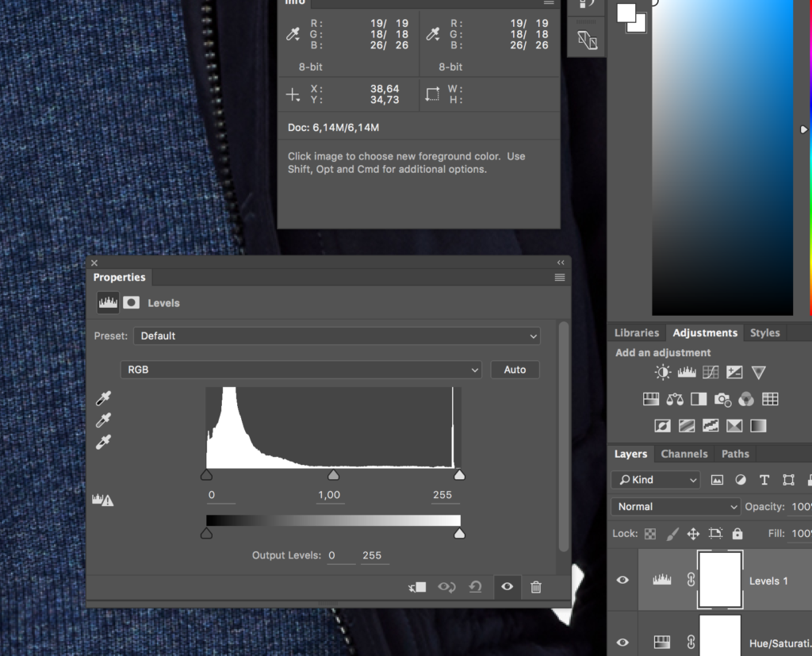Screen dimensions: 812x656
Task: Toggle layer visibility in Properties panel
Action: [507, 587]
